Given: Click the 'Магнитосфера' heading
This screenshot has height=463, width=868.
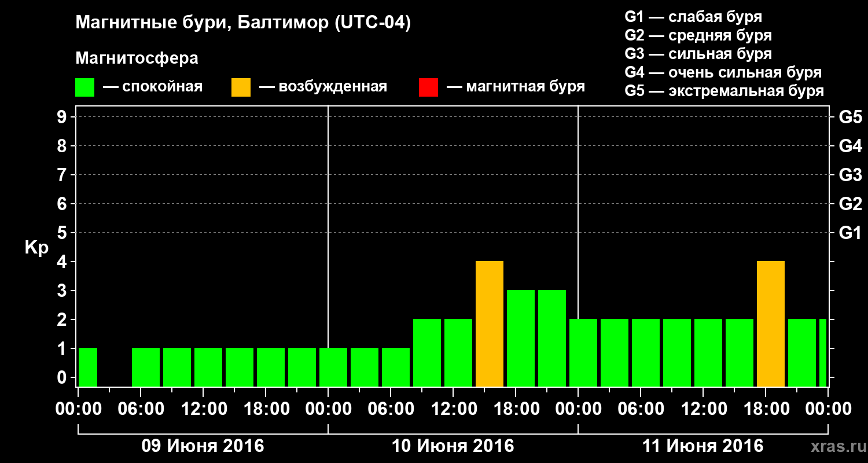Looking at the screenshot, I should pyautogui.click(x=137, y=58).
